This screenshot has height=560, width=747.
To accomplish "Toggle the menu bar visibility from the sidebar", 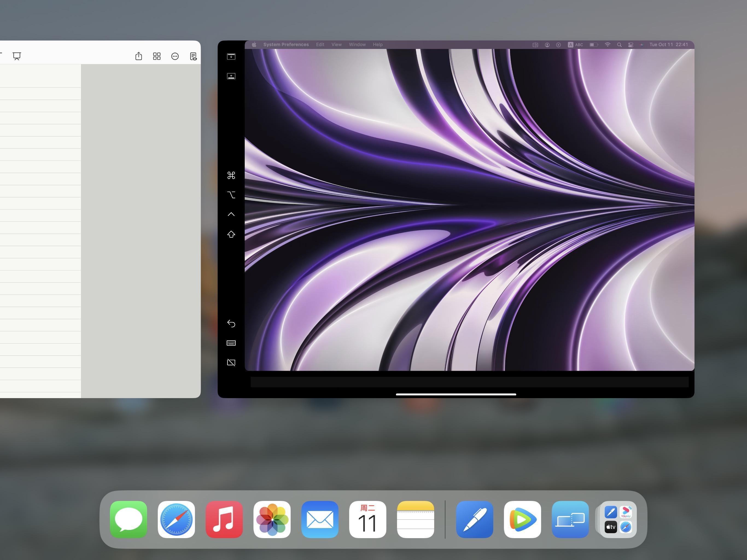I will click(231, 56).
